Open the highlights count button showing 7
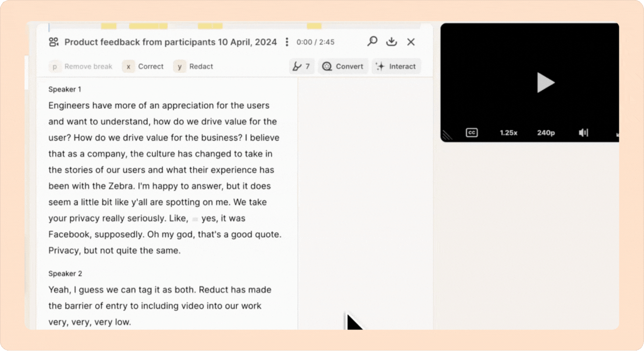Image resolution: width=644 pixels, height=351 pixels. coord(301,67)
